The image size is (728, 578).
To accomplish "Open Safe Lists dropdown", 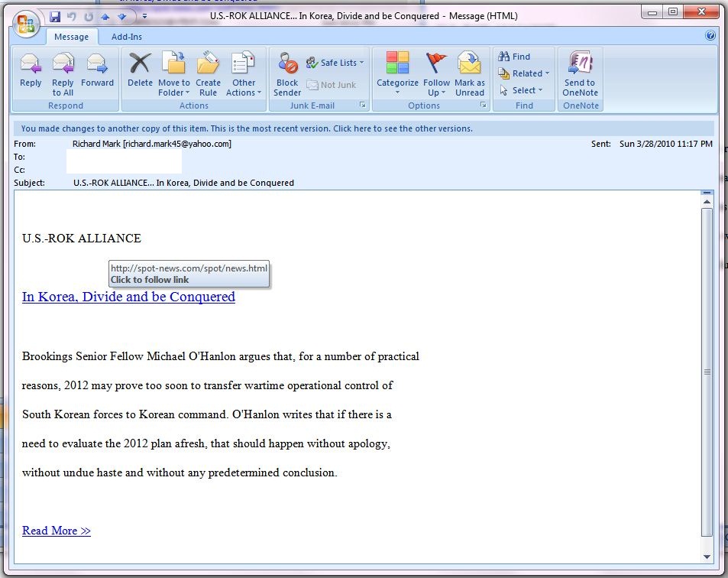I will click(x=335, y=63).
